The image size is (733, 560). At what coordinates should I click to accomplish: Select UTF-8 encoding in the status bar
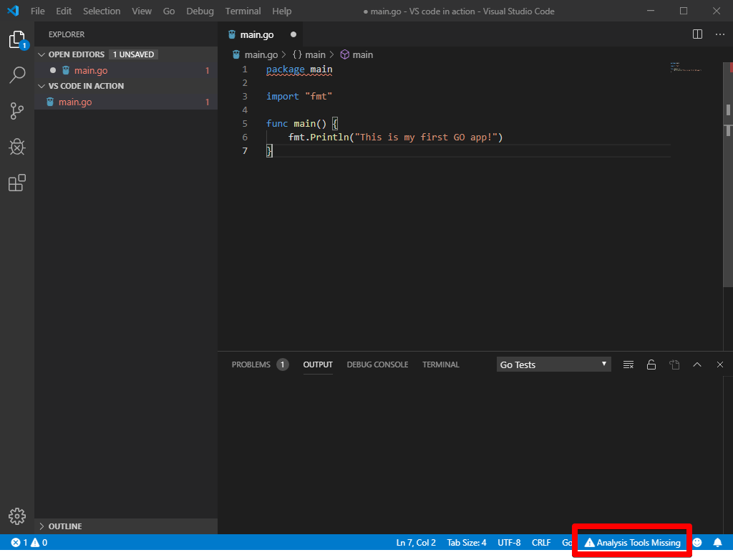point(509,542)
